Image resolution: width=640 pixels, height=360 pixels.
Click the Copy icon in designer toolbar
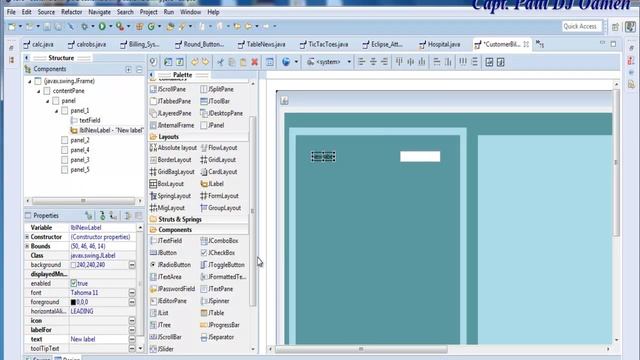click(232, 62)
